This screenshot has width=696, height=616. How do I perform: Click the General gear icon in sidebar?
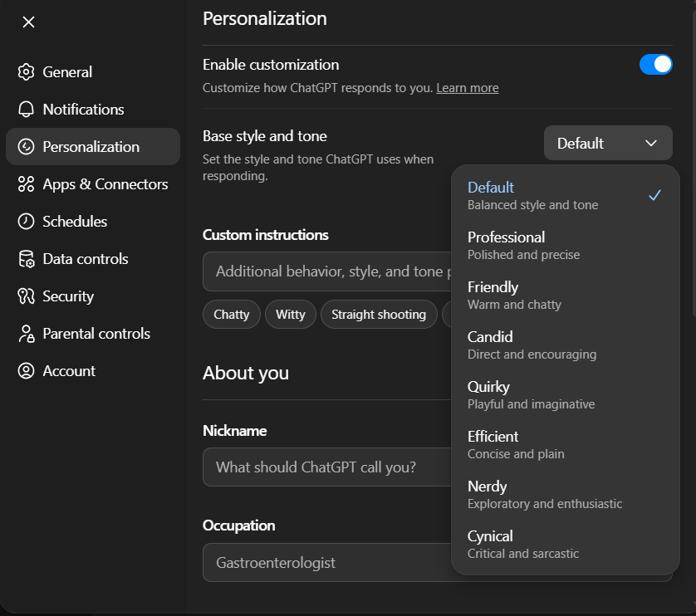click(27, 72)
